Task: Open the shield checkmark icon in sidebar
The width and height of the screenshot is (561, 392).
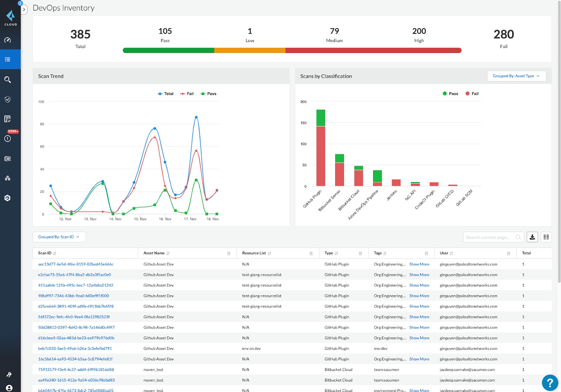Action: [7, 100]
